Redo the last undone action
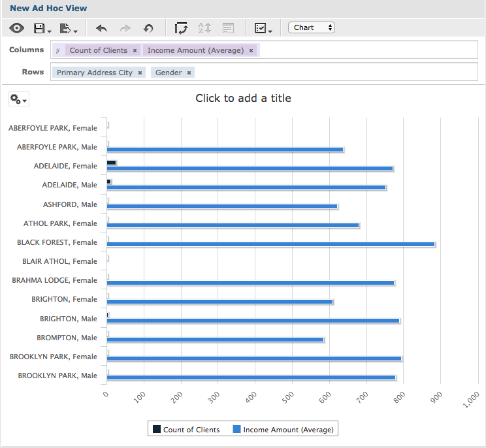 [125, 29]
